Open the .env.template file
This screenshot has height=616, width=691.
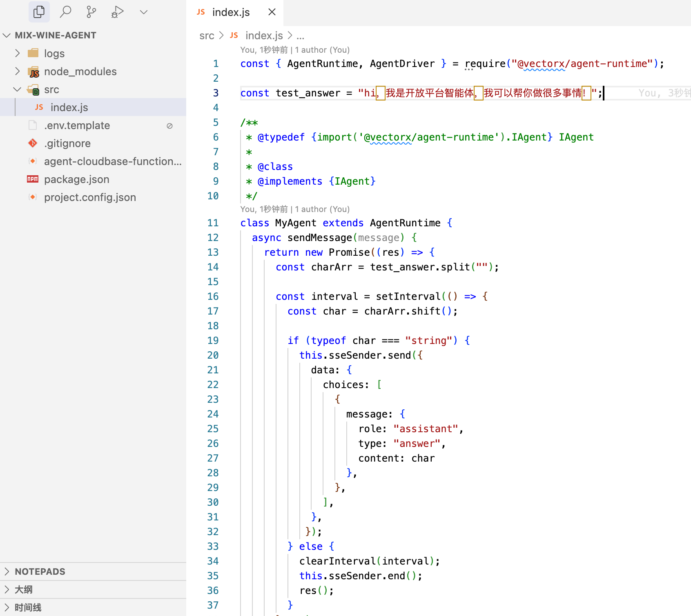pyautogui.click(x=93, y=125)
